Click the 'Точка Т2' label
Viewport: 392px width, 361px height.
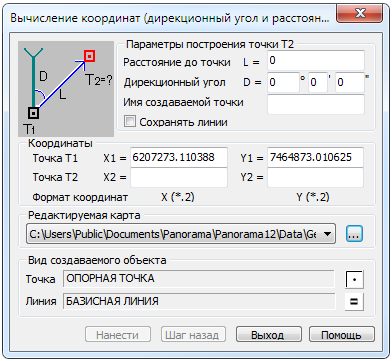(55, 177)
